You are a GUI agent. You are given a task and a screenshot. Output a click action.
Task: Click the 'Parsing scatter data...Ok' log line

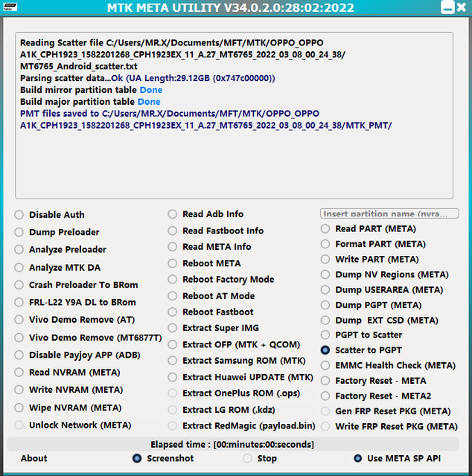point(147,78)
